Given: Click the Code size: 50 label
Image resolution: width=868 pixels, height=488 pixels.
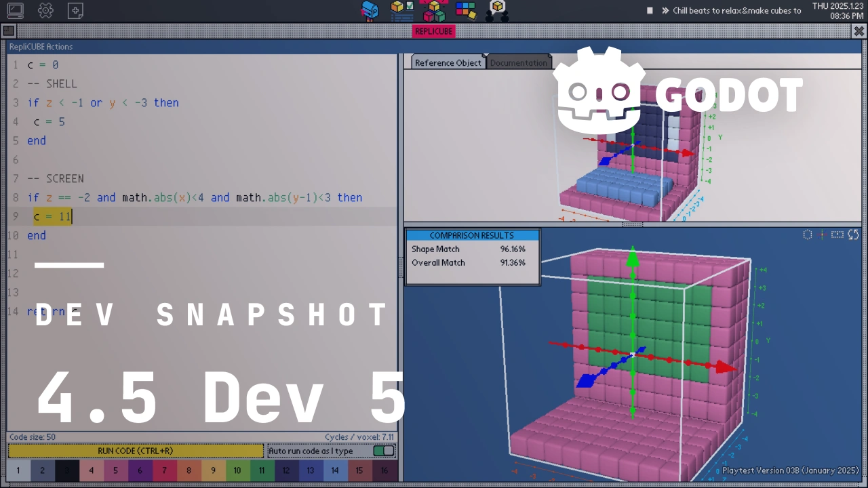Looking at the screenshot, I should tap(33, 436).
